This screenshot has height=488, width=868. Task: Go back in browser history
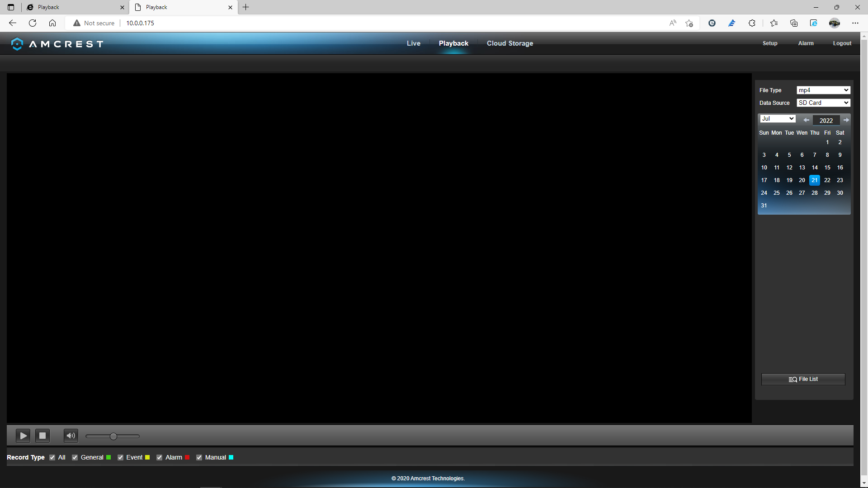[13, 23]
